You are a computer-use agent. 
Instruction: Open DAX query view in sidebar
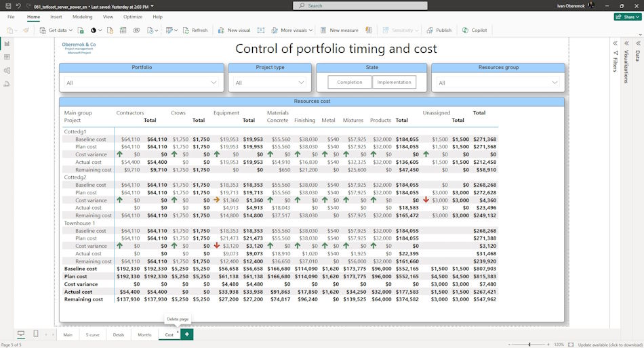[7, 84]
